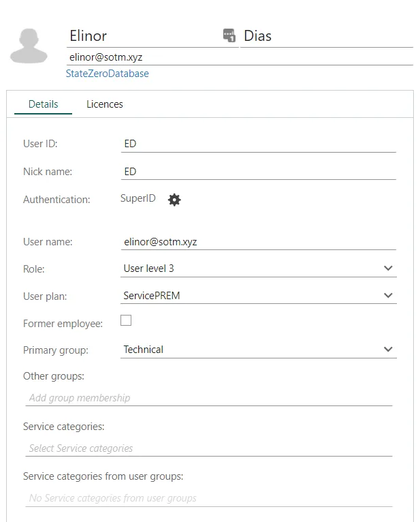Open the User plan dropdown

tap(388, 296)
